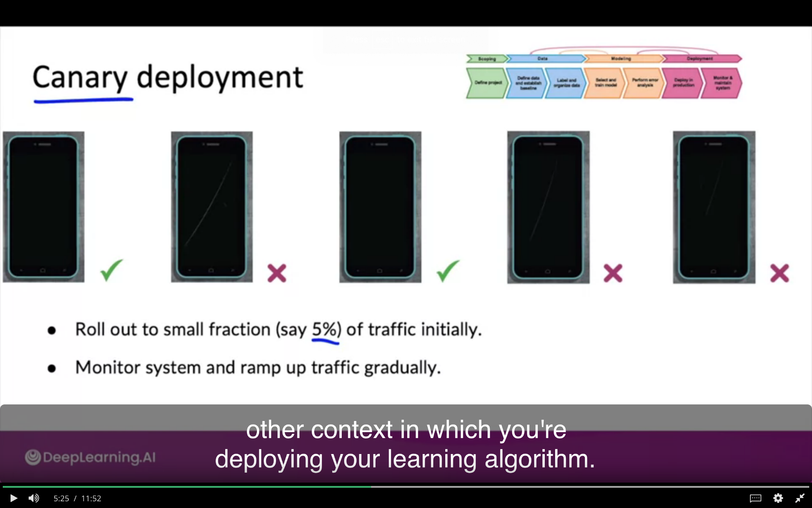Click the closed captions icon
Viewport: 812px width, 508px height.
click(x=756, y=498)
